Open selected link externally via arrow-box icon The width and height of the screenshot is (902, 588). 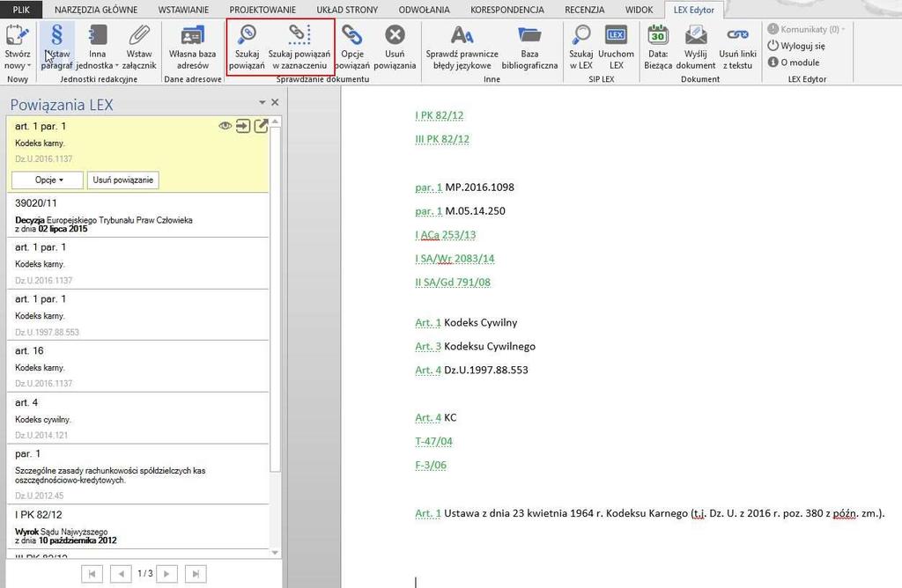pyautogui.click(x=261, y=126)
